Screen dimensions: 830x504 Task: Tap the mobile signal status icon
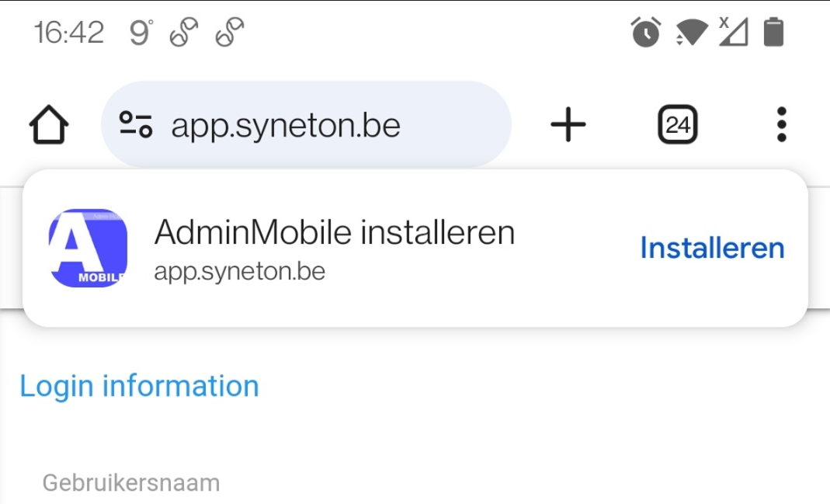[x=734, y=32]
